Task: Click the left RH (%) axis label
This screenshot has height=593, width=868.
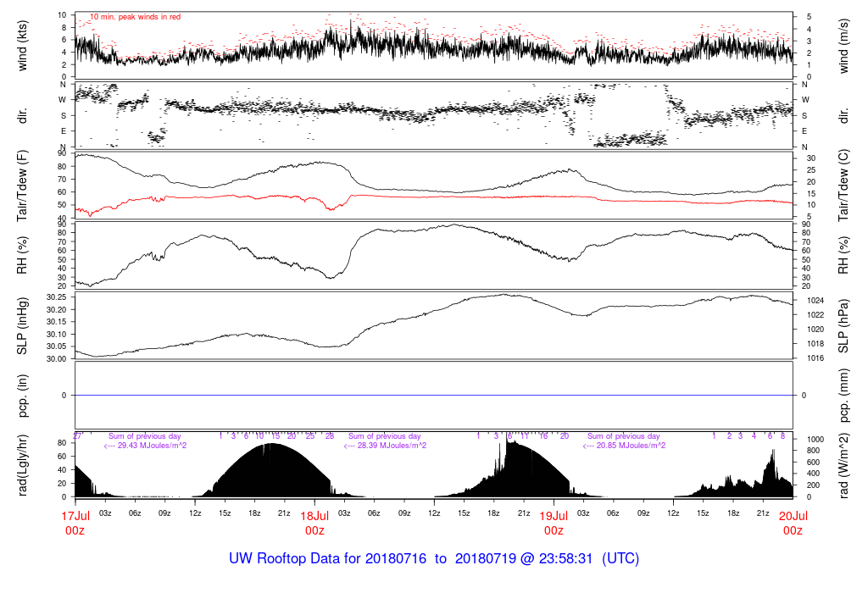Action: point(23,256)
